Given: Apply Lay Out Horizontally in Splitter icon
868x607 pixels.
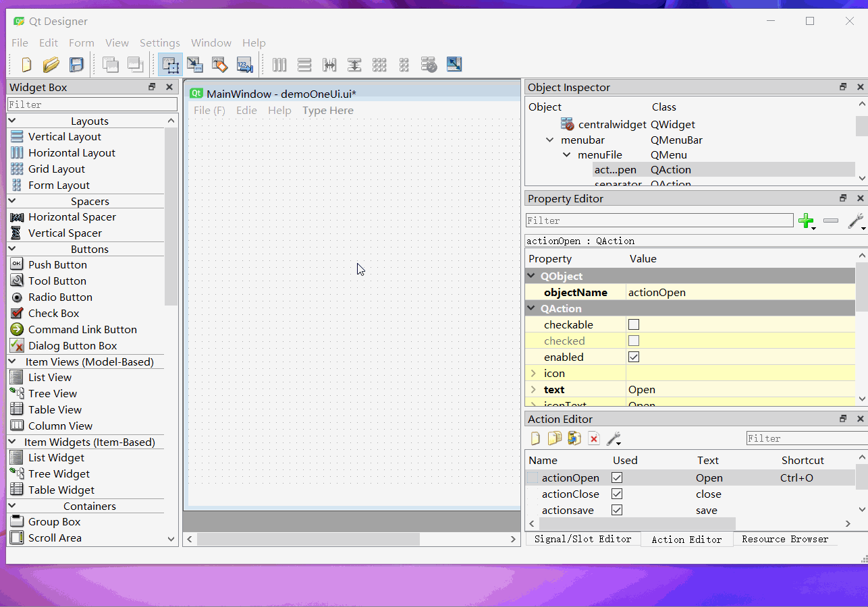Looking at the screenshot, I should tap(329, 65).
